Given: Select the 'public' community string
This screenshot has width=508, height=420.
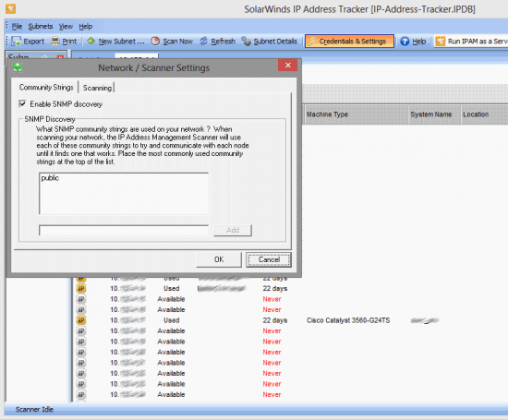Looking at the screenshot, I should click(50, 178).
